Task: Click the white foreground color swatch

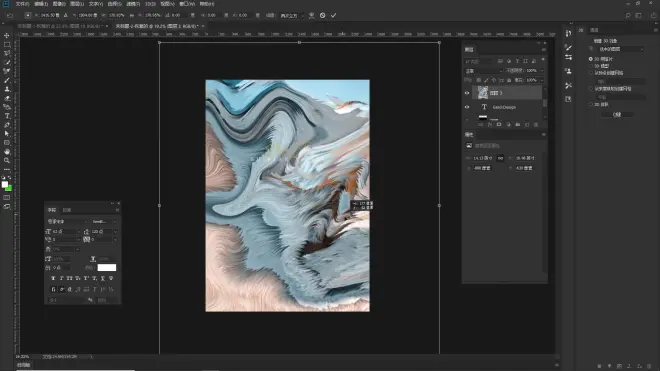Action: (5, 184)
